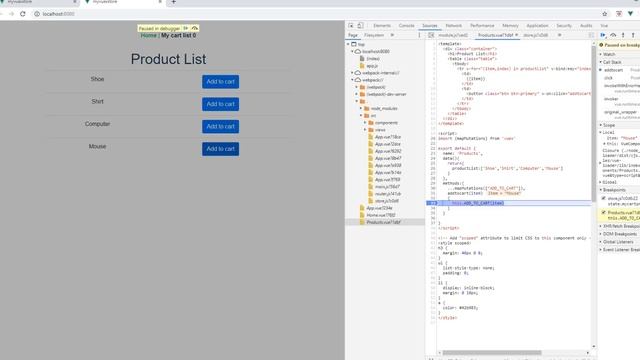Add Mouse to the cart

220,149
